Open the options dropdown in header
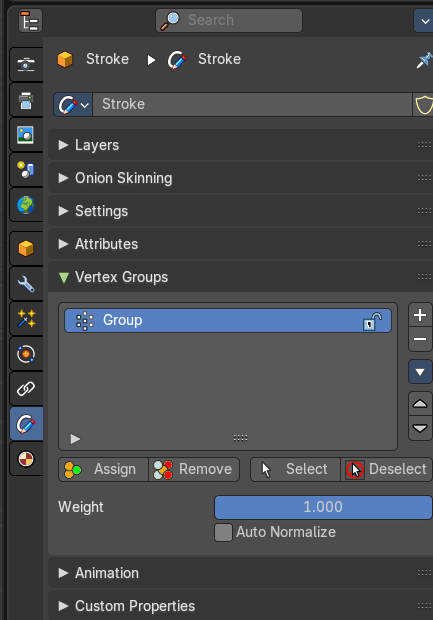The width and height of the screenshot is (433, 620). (x=424, y=21)
